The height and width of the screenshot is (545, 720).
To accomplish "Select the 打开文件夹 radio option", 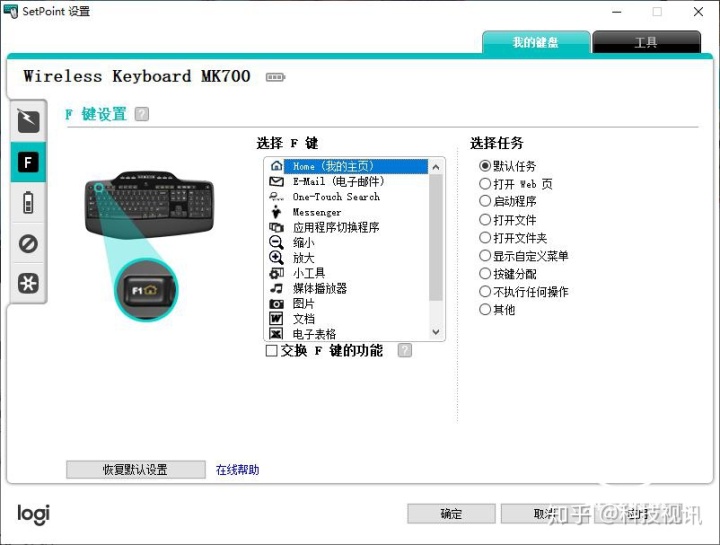I will [485, 237].
